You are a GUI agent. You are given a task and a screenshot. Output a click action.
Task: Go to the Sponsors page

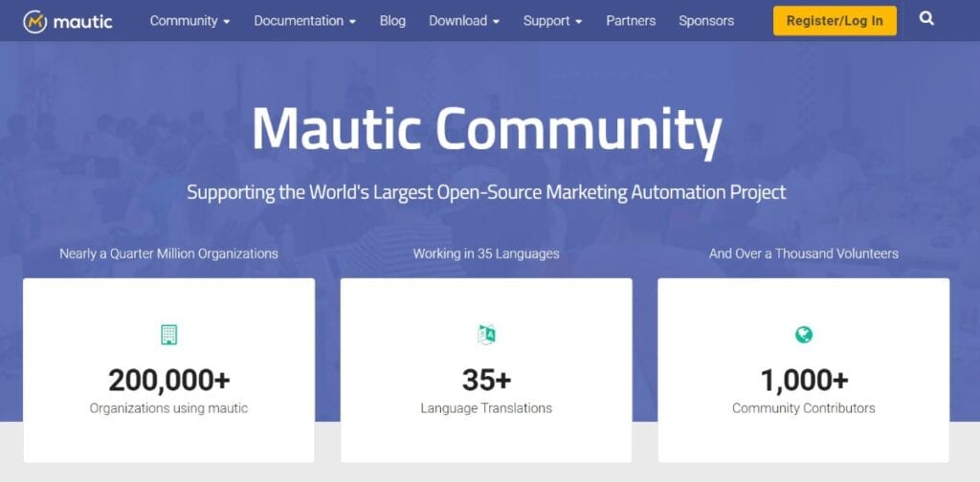click(706, 21)
